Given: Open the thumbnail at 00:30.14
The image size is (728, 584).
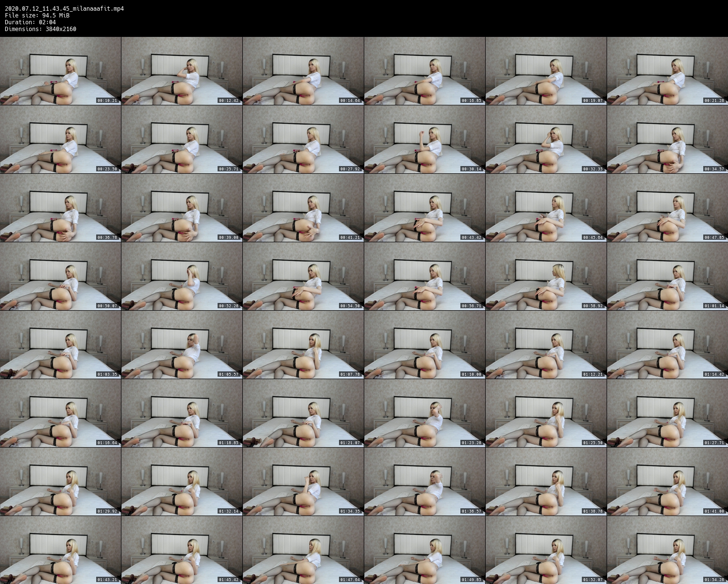Looking at the screenshot, I should 424,139.
